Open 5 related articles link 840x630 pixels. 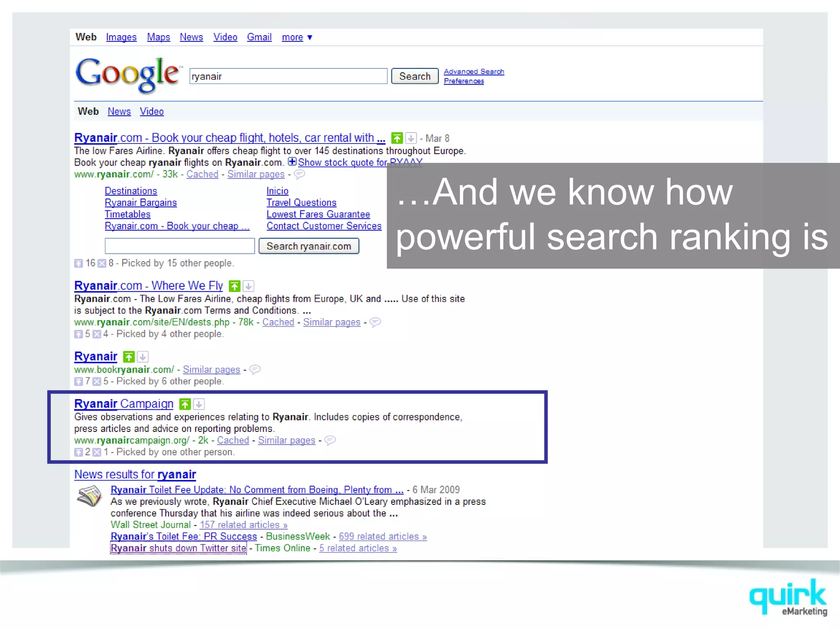click(x=358, y=548)
